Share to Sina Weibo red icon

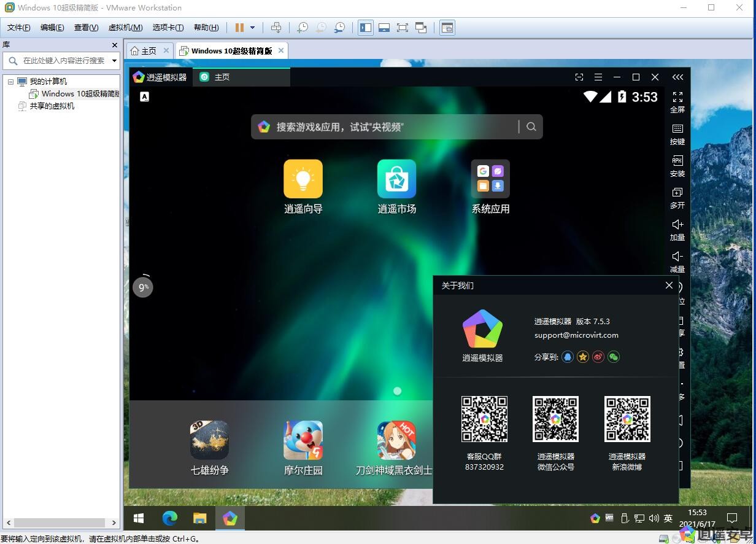(x=598, y=357)
